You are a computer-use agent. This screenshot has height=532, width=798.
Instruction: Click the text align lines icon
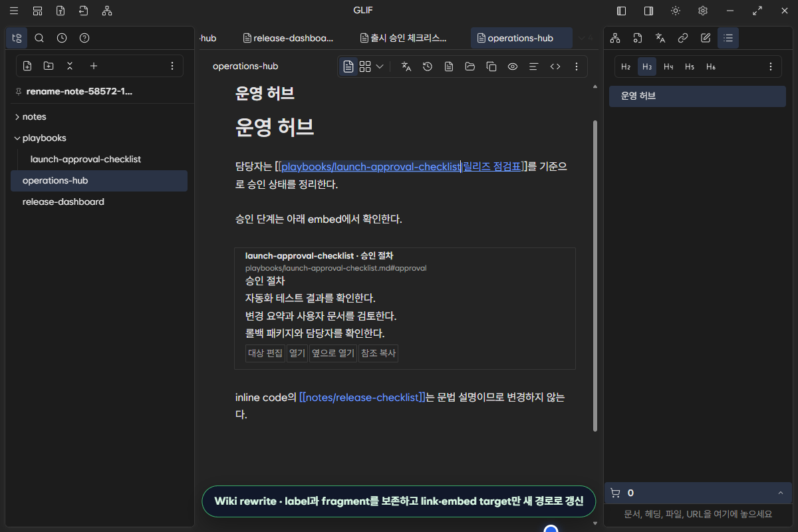(533, 66)
